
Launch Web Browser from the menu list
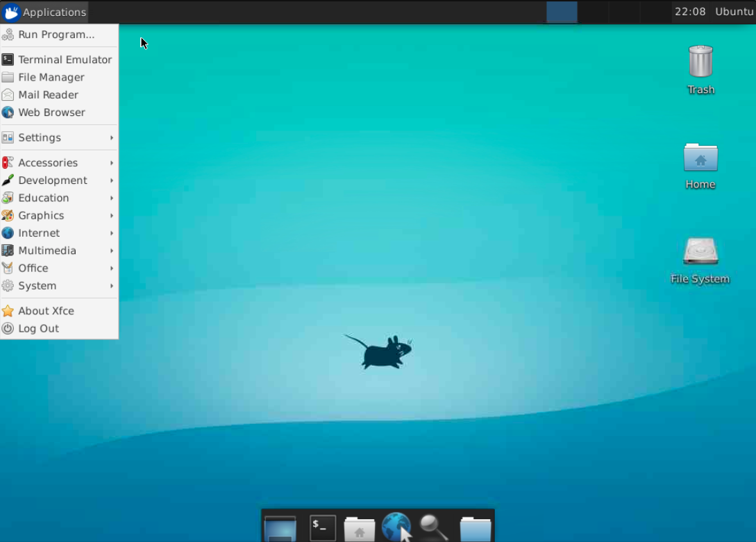point(59,112)
